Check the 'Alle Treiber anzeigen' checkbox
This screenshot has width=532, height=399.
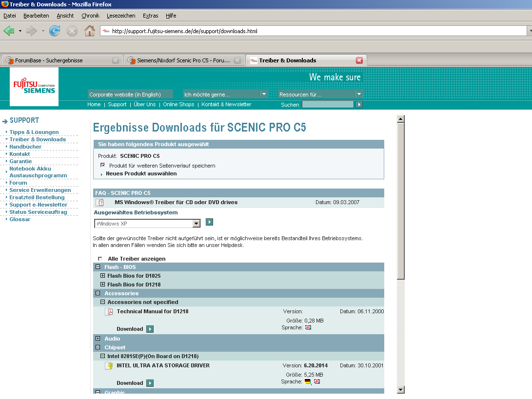click(100, 259)
